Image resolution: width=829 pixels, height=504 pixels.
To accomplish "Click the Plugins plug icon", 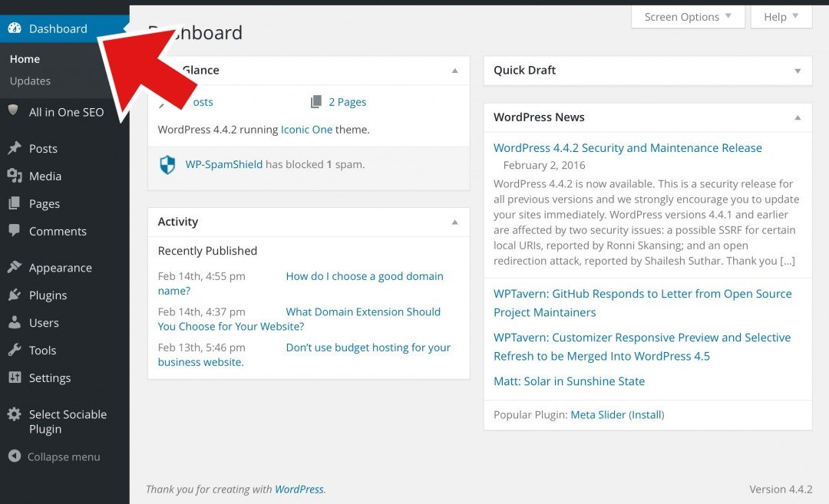I will [15, 295].
